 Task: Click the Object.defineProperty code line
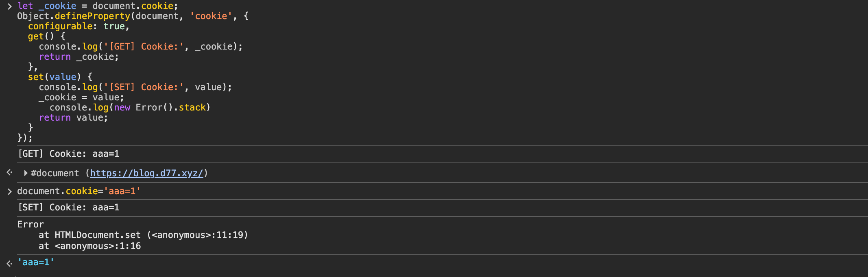(133, 16)
